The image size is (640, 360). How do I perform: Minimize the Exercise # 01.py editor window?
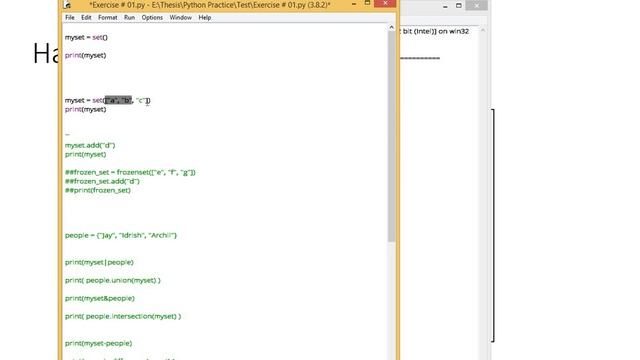pos(354,4)
